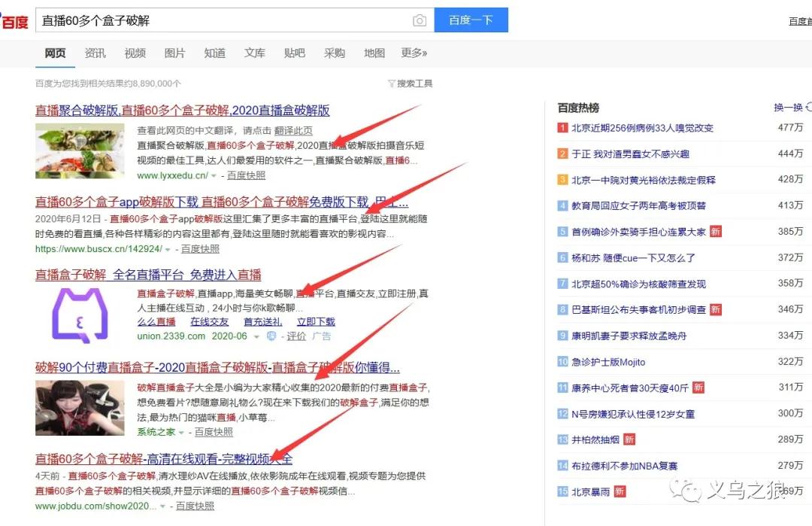Switch to the 资讯 tab

tap(95, 53)
